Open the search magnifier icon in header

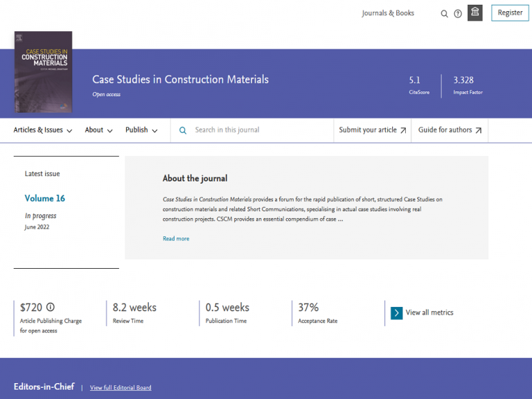444,14
